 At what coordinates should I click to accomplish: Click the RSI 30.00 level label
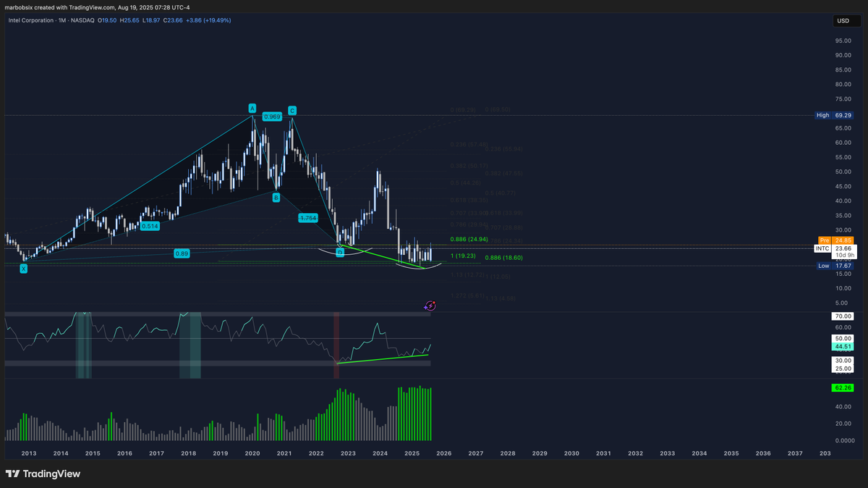[x=843, y=361]
